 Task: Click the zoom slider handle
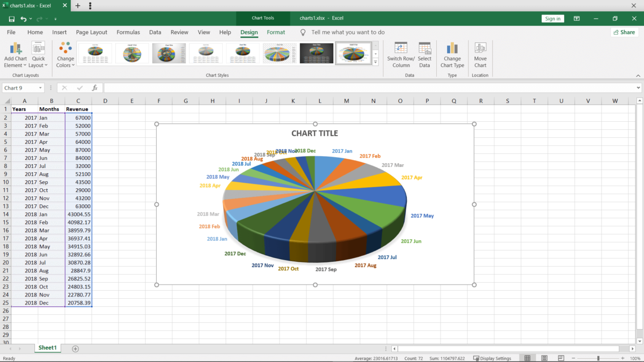pyautogui.click(x=598, y=358)
